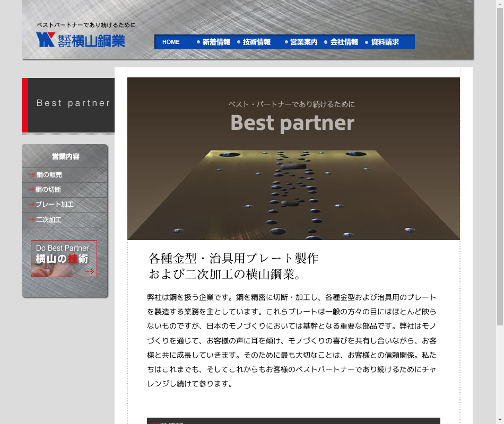Select 鋼の切断 in the sidebar
This screenshot has height=424, width=504.
click(x=48, y=190)
